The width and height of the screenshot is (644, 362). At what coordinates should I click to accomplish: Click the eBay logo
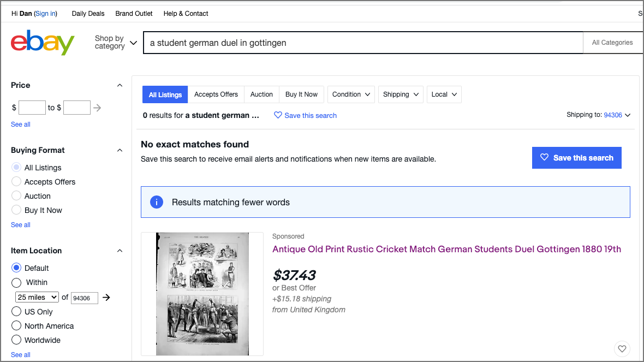tap(43, 43)
